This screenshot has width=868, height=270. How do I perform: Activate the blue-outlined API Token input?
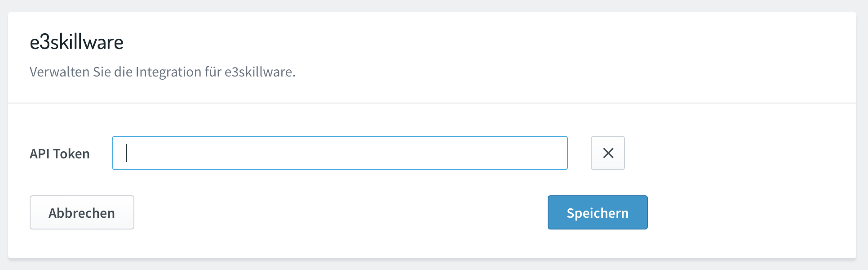[340, 153]
